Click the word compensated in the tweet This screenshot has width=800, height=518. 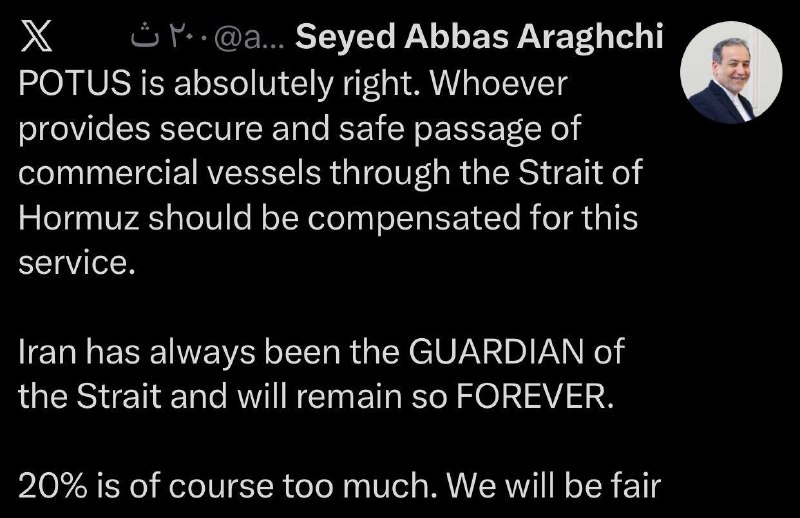click(x=414, y=219)
